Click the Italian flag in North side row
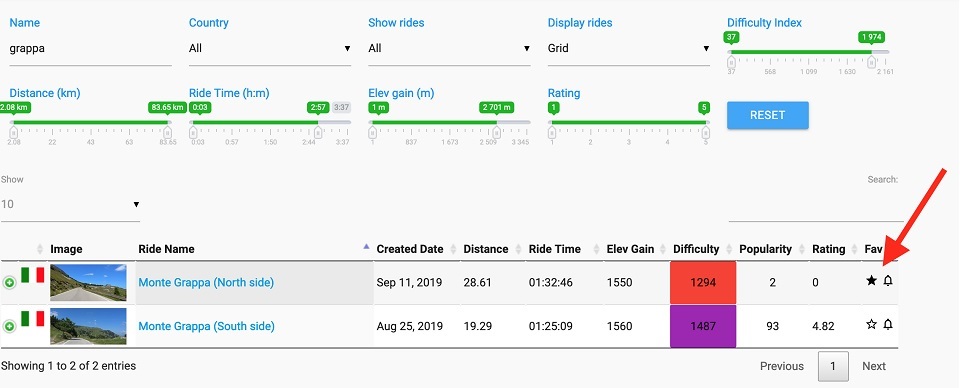The image size is (960, 388). (32, 275)
